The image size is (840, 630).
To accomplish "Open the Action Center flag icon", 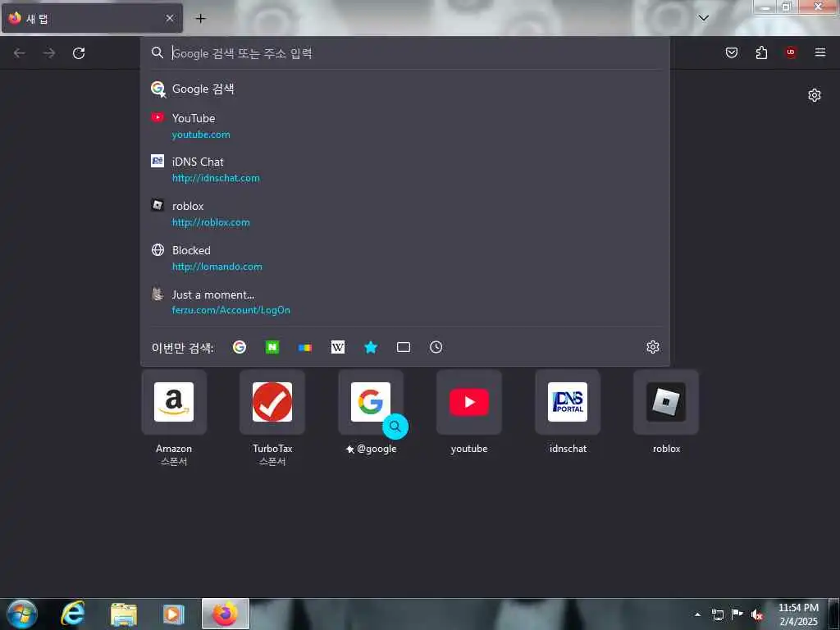I will [x=737, y=614].
